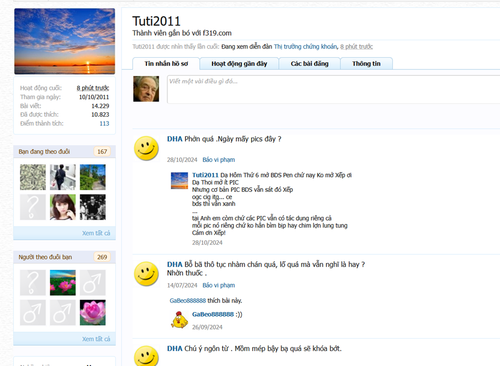
Task: Click the '14.229' posts count value
Action: pos(100,106)
